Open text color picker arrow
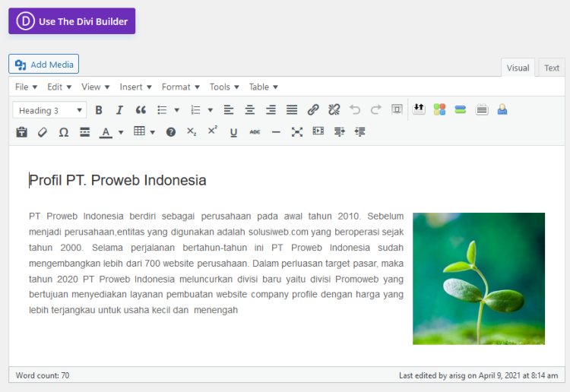This screenshot has width=570, height=392. tap(121, 132)
